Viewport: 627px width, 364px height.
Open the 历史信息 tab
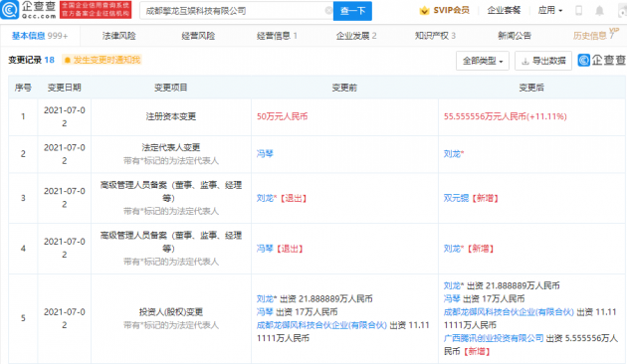click(x=593, y=36)
